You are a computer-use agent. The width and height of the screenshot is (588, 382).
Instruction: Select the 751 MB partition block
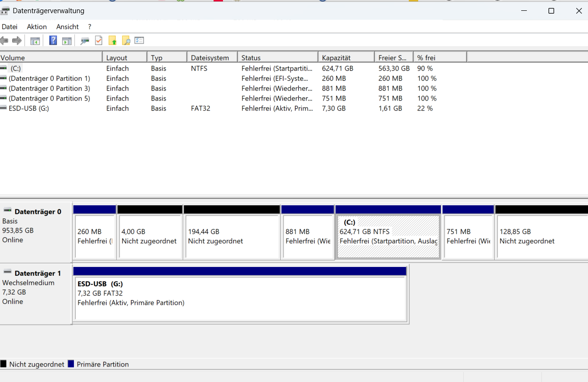469,233
